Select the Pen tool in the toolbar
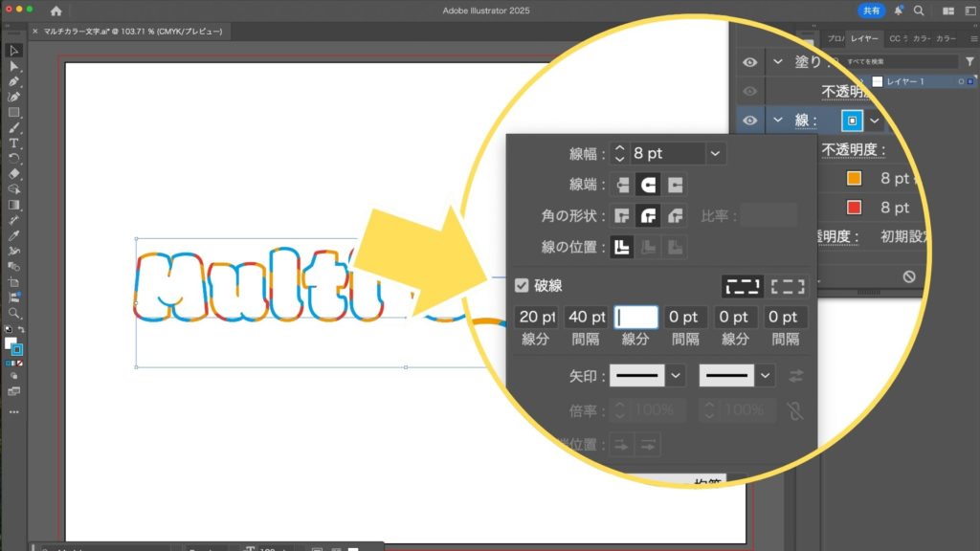The image size is (980, 551). (14, 81)
